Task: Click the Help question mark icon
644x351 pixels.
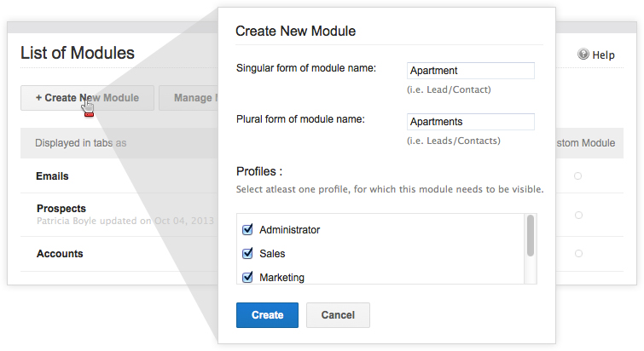Action: pos(583,55)
